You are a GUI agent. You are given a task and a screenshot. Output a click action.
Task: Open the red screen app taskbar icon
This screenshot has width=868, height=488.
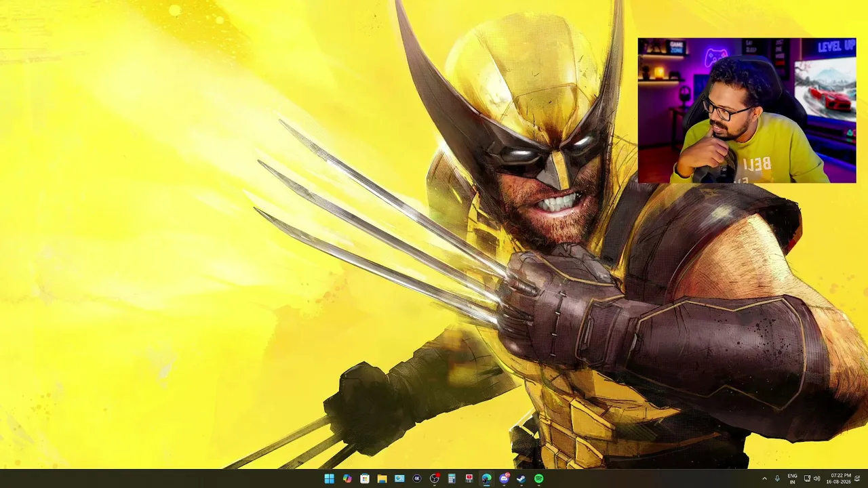[x=469, y=479]
